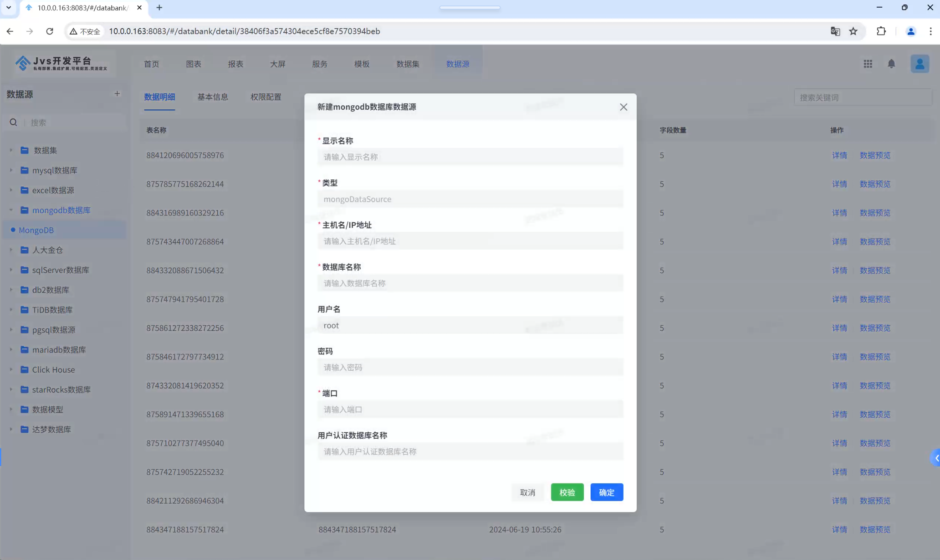Expand the sqlServer数据库 tree node
Image resolution: width=940 pixels, height=560 pixels.
(x=11, y=270)
